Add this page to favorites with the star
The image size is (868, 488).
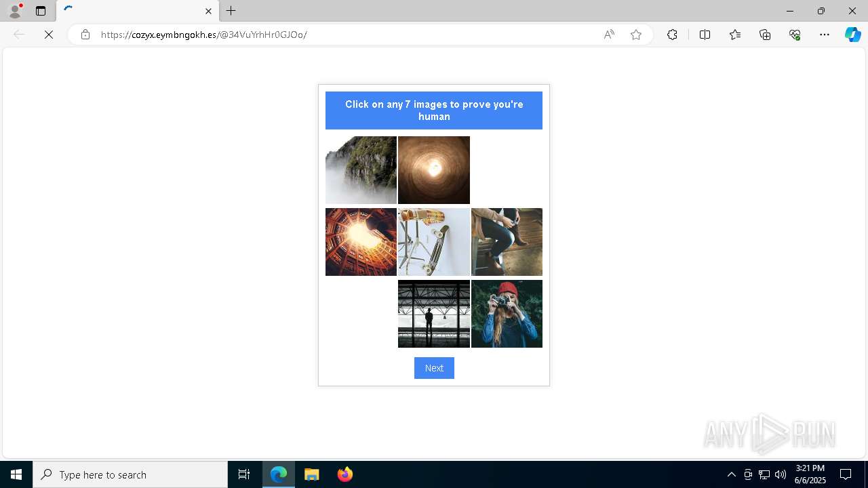point(636,35)
